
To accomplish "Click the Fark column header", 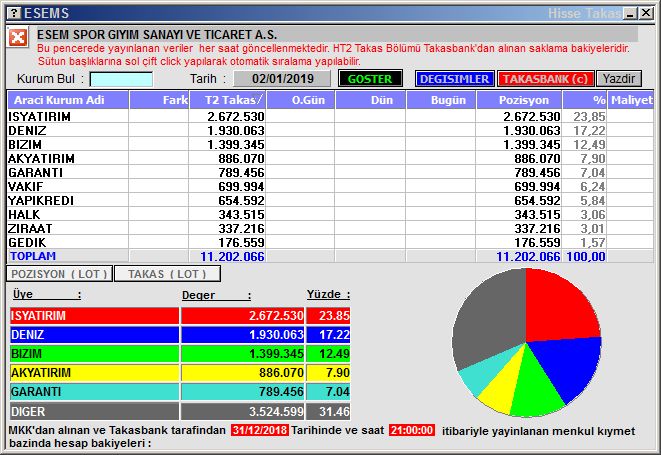I will (160, 99).
